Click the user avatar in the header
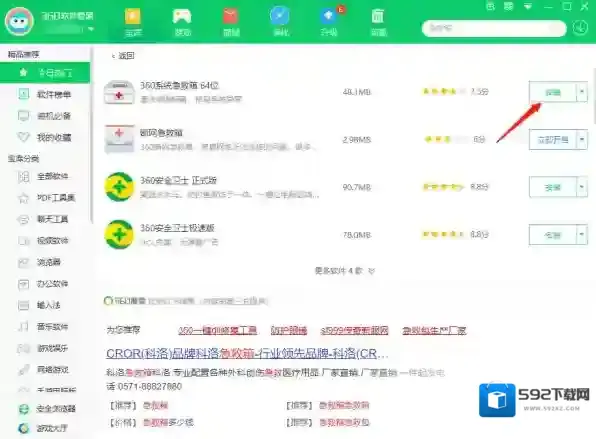 [19, 21]
